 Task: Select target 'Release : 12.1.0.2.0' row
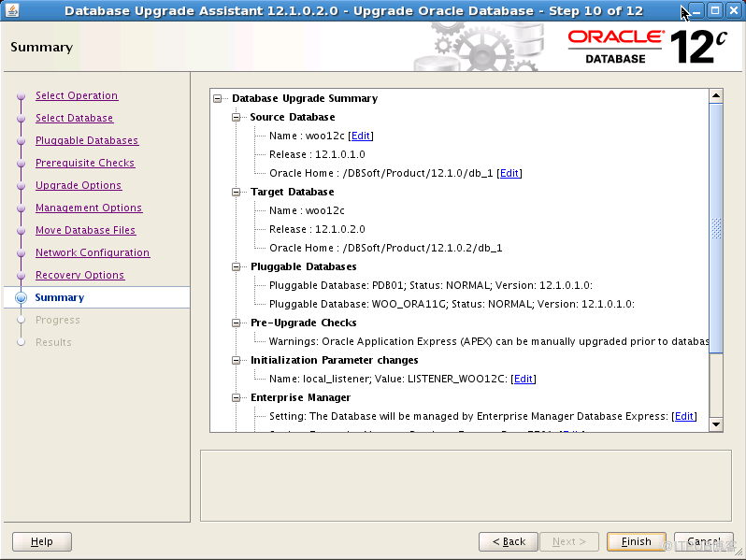[317, 229]
